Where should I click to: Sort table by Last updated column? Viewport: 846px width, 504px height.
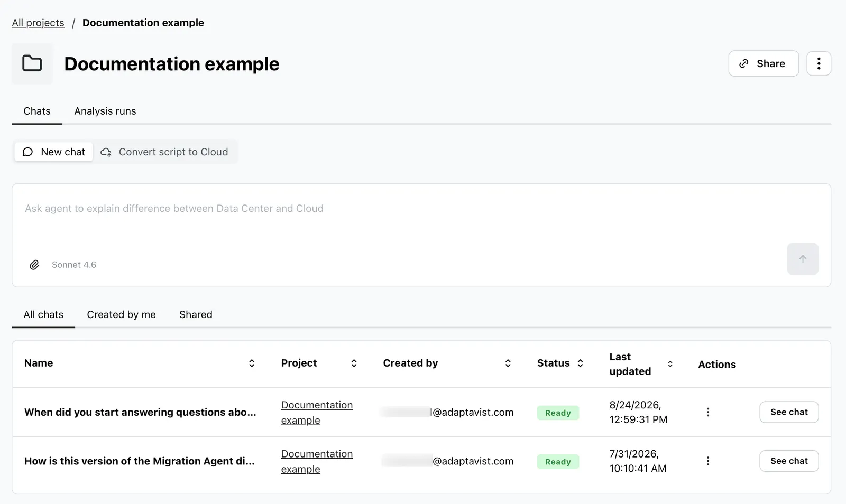coord(670,364)
